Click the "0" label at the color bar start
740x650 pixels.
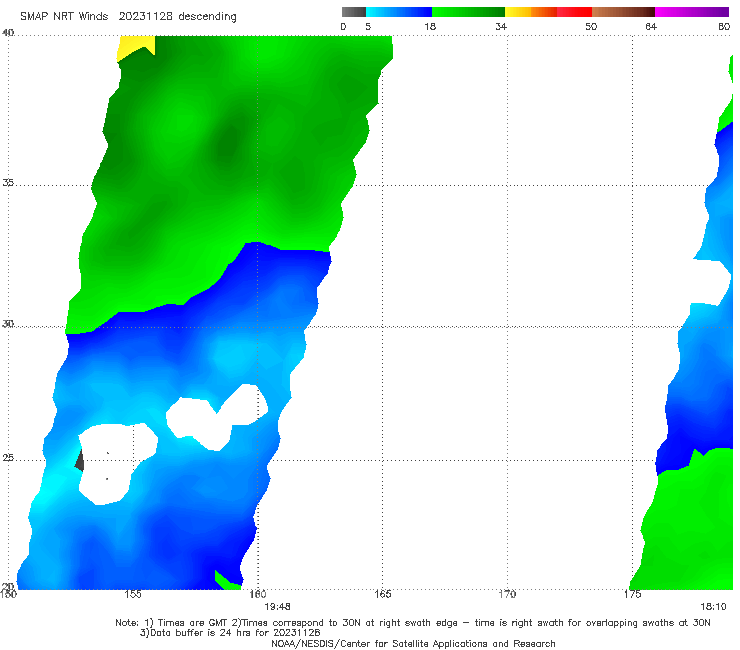pos(344,27)
